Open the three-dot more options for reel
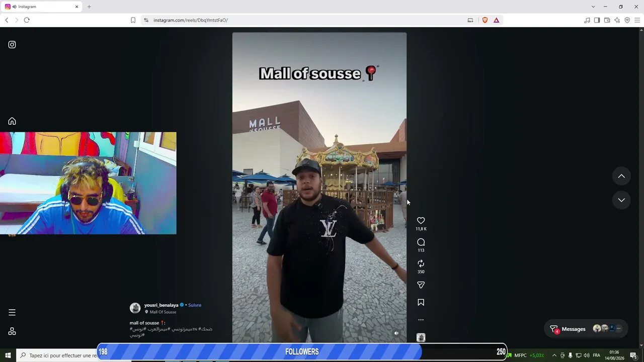 (421, 320)
